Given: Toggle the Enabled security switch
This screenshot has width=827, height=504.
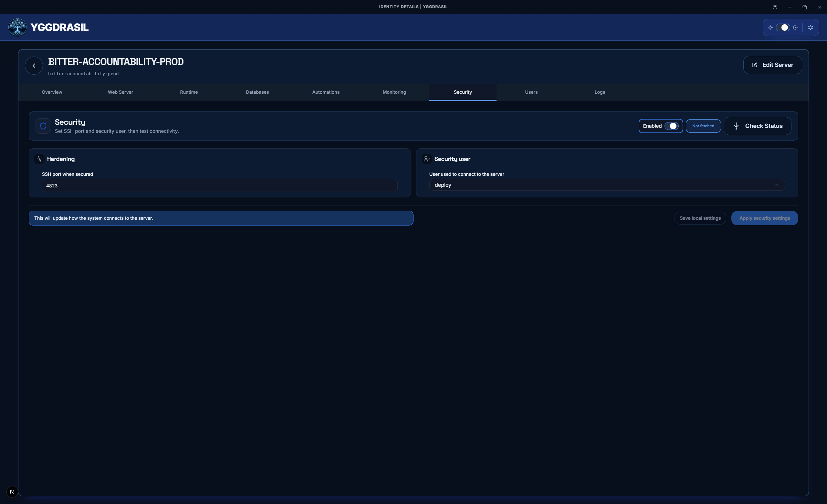Looking at the screenshot, I should click(673, 126).
